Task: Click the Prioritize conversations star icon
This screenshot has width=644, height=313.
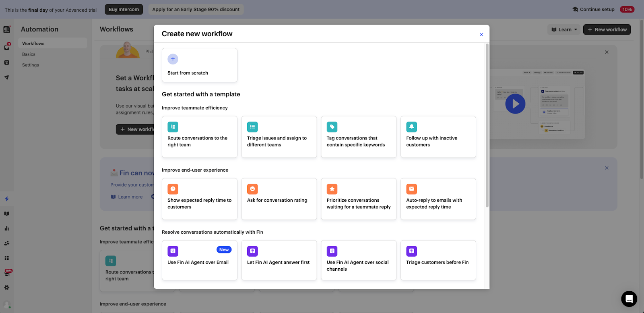Action: (x=332, y=189)
